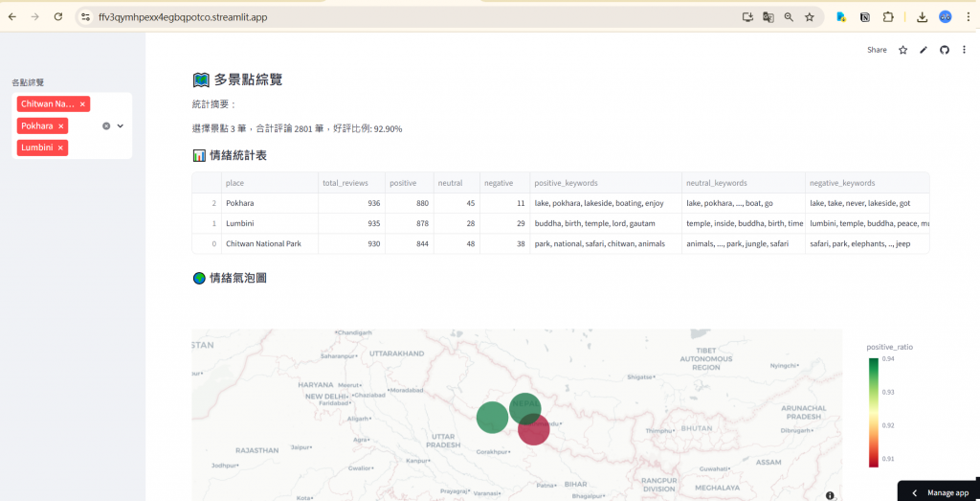Go forward using the browser forward arrow

(x=35, y=17)
